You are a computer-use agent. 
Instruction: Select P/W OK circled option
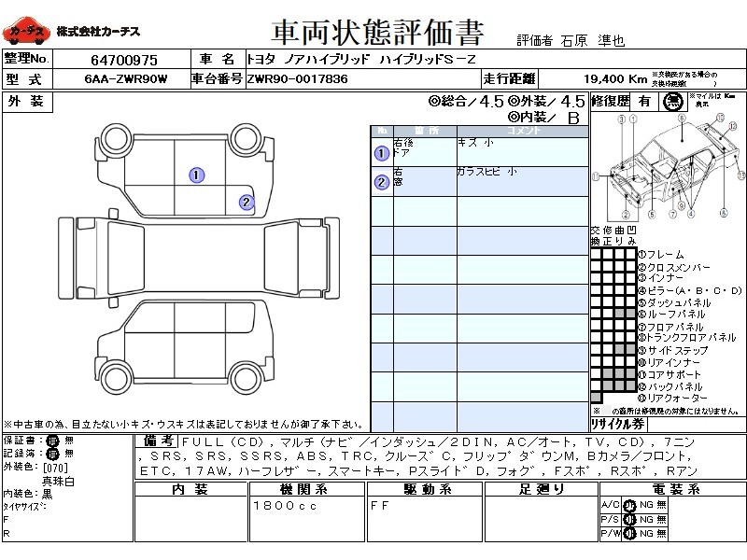point(629,534)
